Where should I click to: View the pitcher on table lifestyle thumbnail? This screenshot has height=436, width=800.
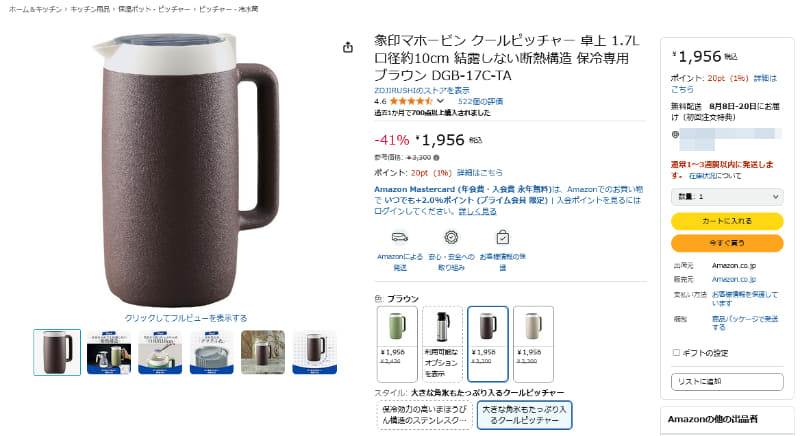[x=263, y=352]
